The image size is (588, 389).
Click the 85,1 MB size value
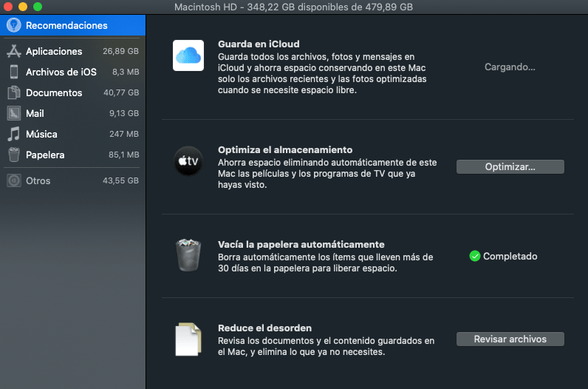(124, 155)
